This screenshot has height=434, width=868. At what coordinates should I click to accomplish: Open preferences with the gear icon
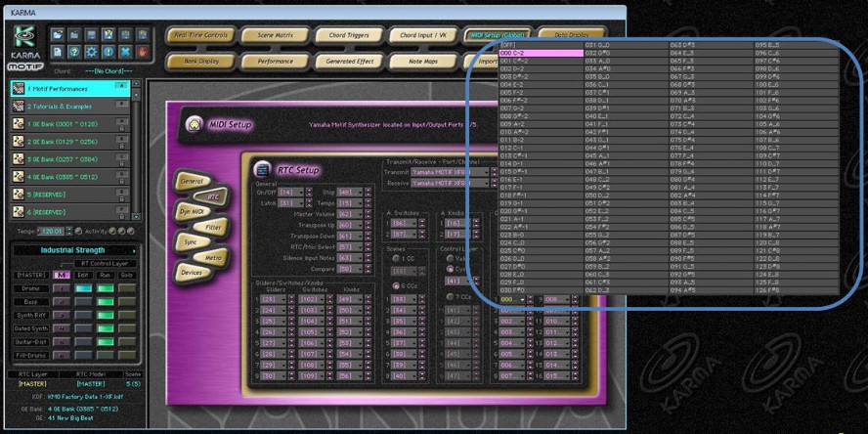pos(91,52)
